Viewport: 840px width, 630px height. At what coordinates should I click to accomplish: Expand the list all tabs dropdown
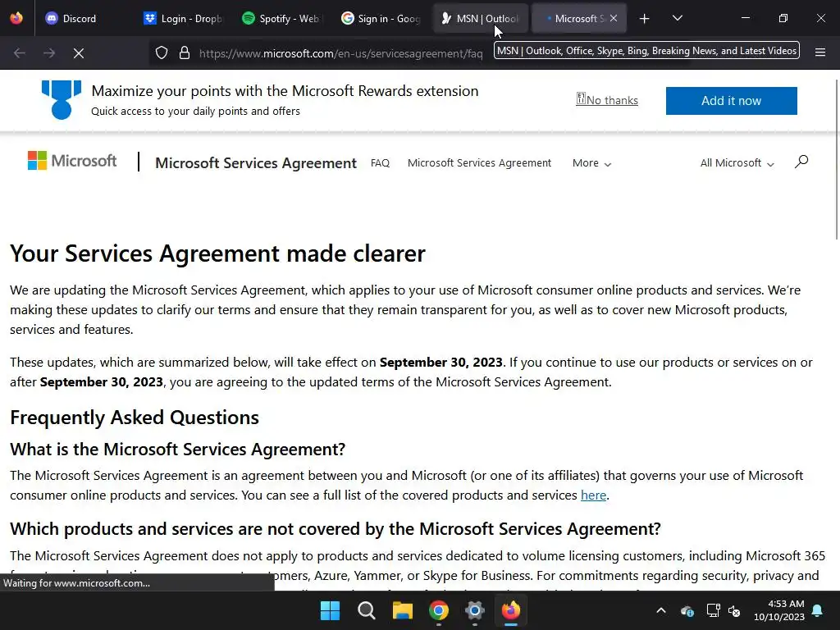(677, 18)
